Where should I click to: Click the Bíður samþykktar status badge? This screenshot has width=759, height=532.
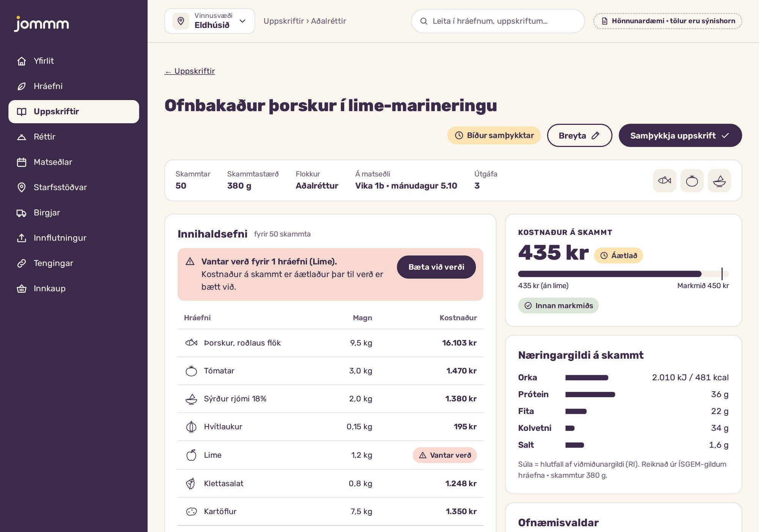(494, 135)
